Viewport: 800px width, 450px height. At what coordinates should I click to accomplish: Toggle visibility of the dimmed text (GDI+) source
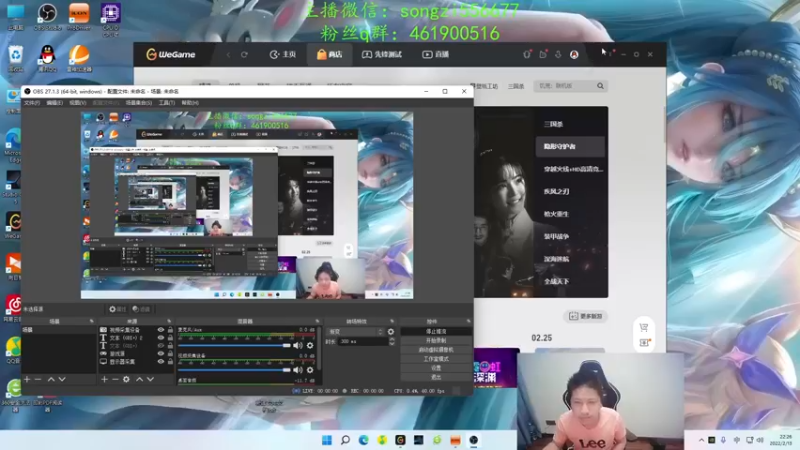click(x=161, y=345)
